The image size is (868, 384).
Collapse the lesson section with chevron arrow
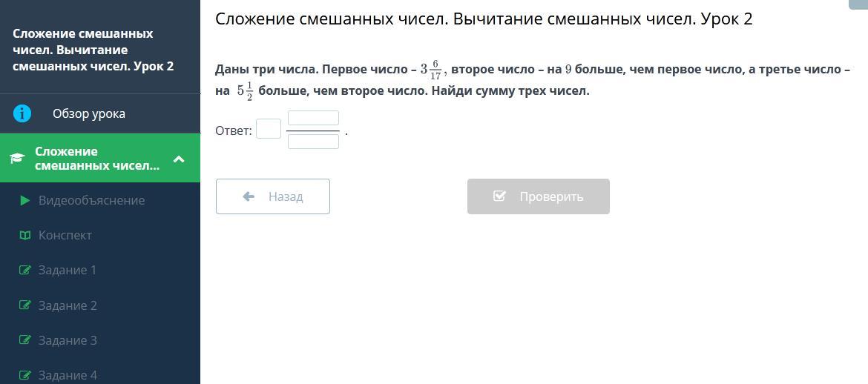pos(178,159)
